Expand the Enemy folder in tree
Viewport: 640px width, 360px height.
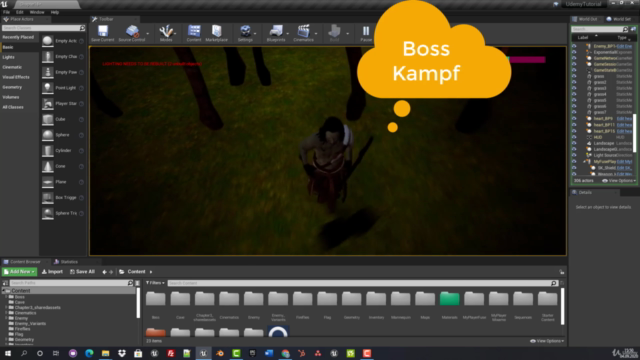6,318
